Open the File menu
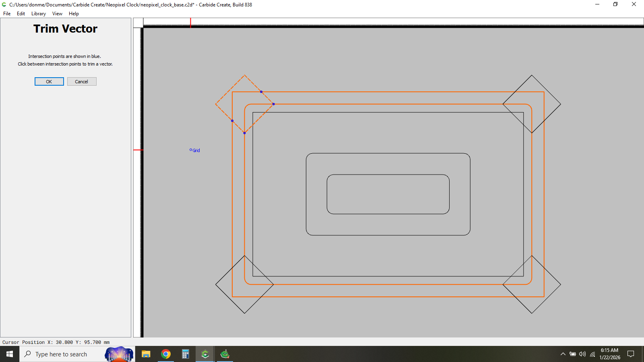644x362 pixels. 7,14
